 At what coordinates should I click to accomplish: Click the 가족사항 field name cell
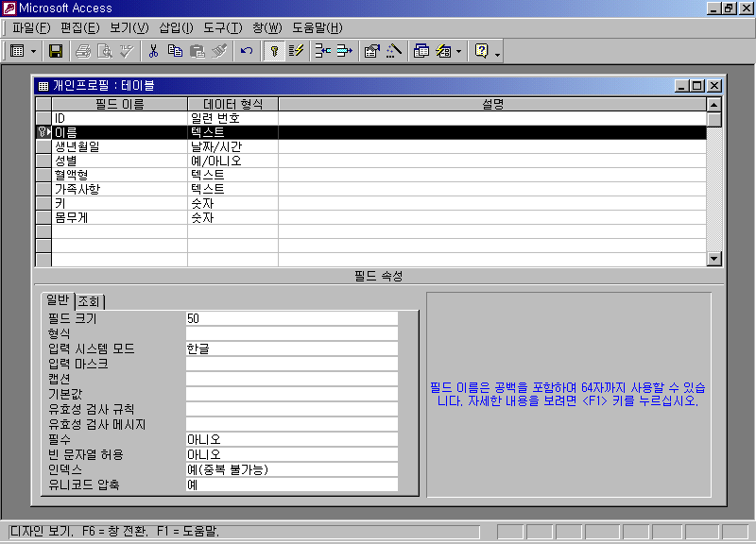120,189
